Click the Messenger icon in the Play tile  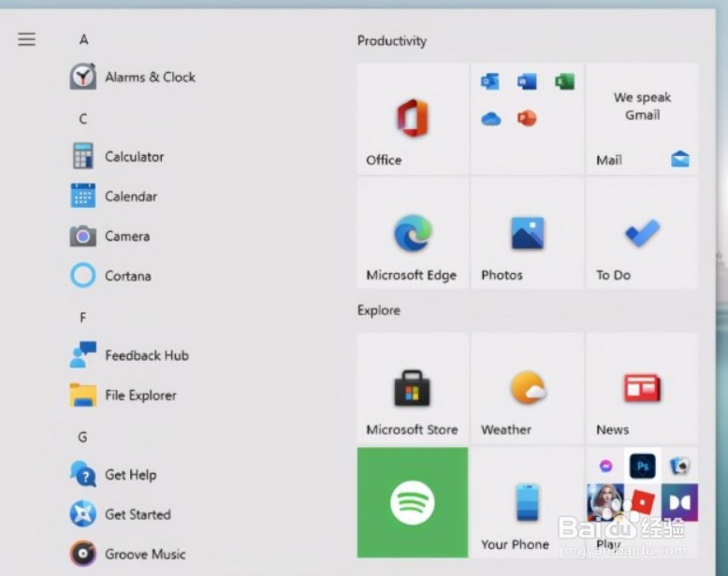coord(605,466)
